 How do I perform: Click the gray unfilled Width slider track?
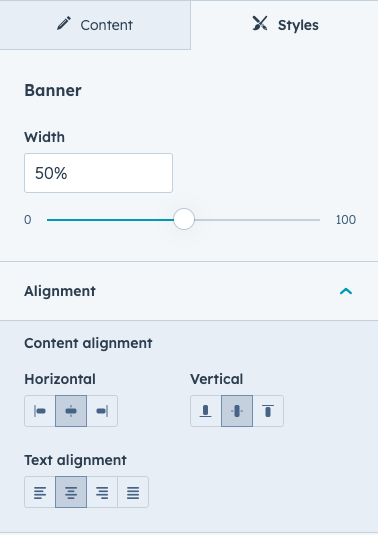tap(257, 220)
